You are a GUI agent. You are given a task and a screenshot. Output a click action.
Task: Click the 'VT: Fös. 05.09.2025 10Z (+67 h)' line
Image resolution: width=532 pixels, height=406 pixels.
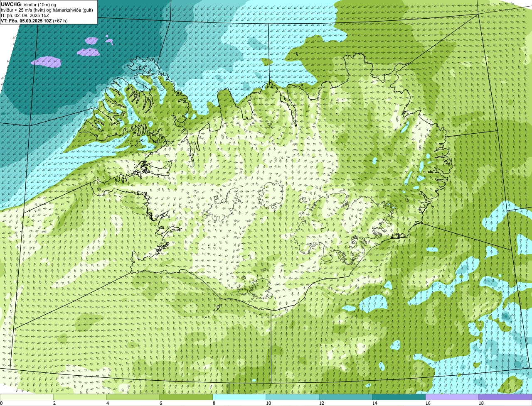34,20
